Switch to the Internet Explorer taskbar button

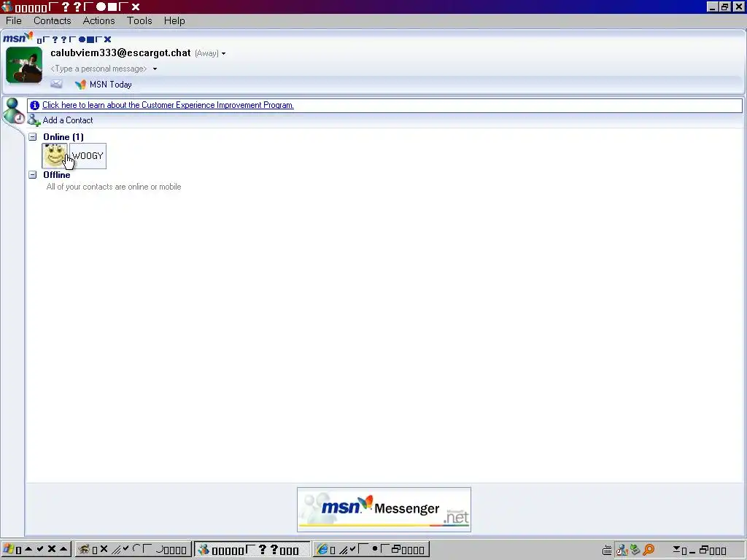(371, 550)
